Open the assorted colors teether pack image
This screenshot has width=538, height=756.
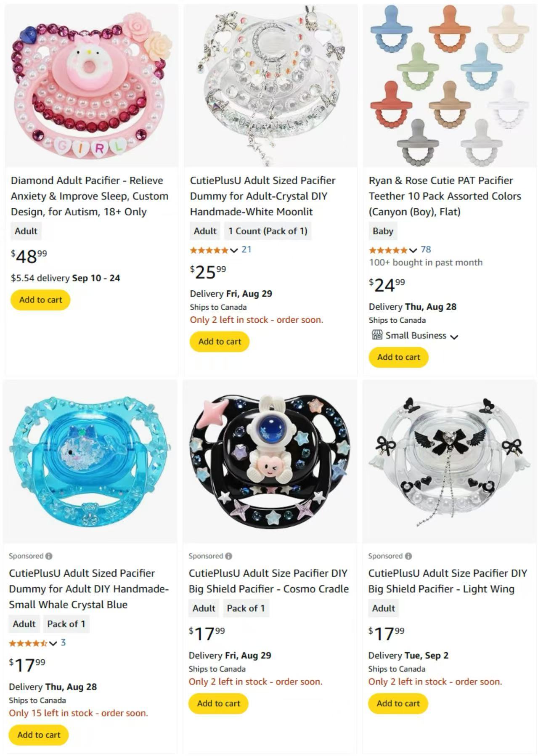pos(449,86)
